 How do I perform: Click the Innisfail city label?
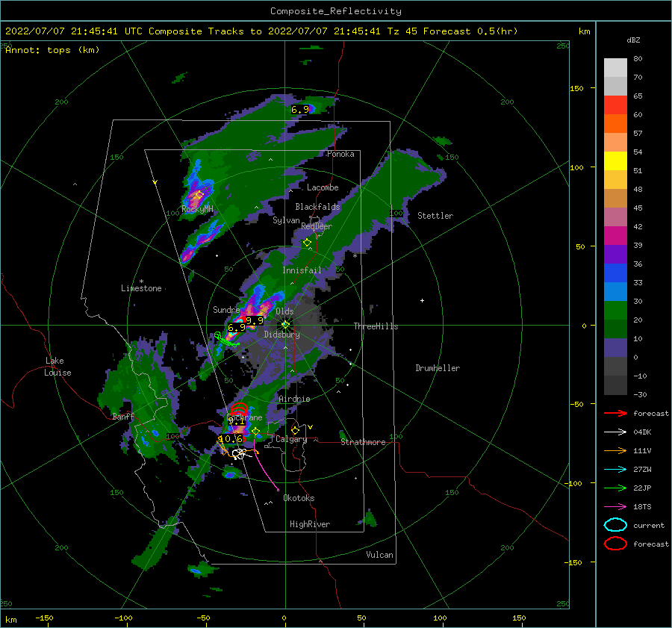click(x=302, y=270)
